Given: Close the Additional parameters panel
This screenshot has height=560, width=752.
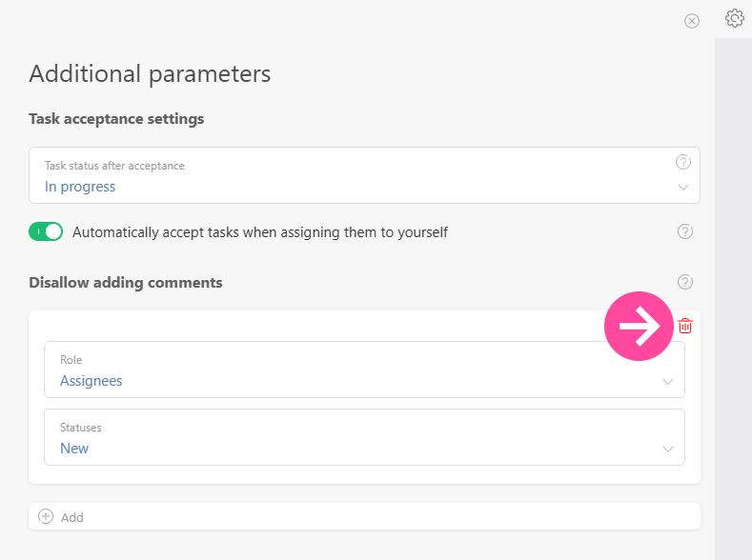Looking at the screenshot, I should 692,21.
